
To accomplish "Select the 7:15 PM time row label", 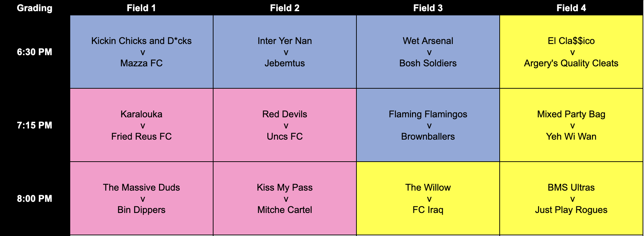I will point(35,125).
